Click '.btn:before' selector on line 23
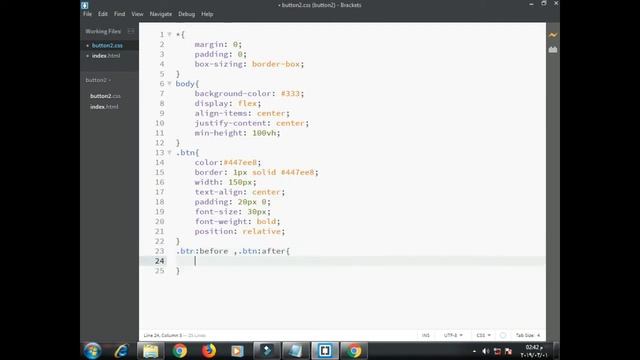 [x=202, y=251]
